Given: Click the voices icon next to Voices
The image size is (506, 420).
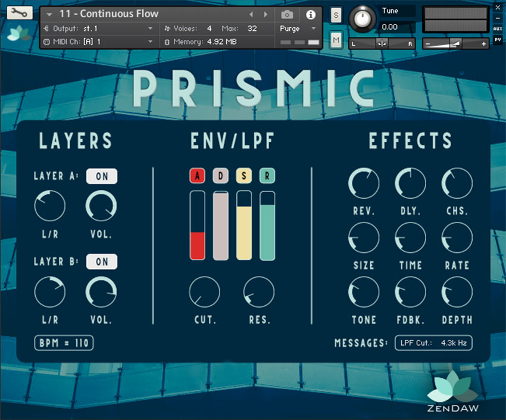Looking at the screenshot, I should [167, 29].
